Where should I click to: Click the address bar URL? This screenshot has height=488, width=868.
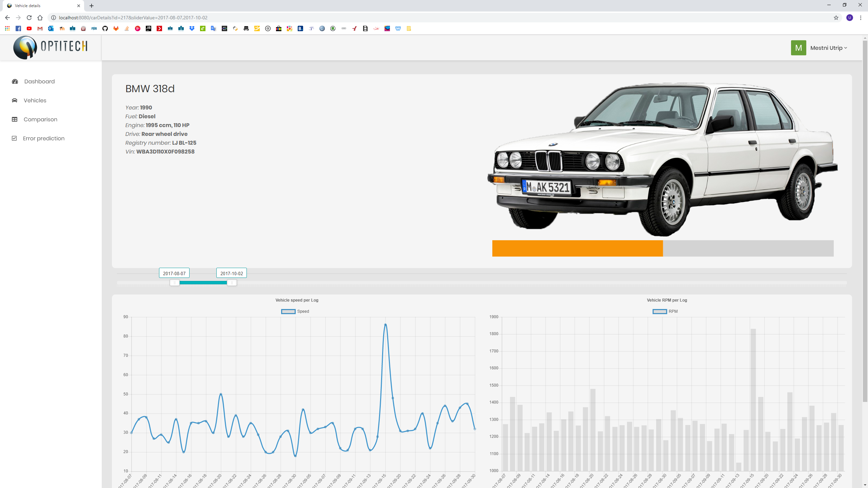coord(133,18)
